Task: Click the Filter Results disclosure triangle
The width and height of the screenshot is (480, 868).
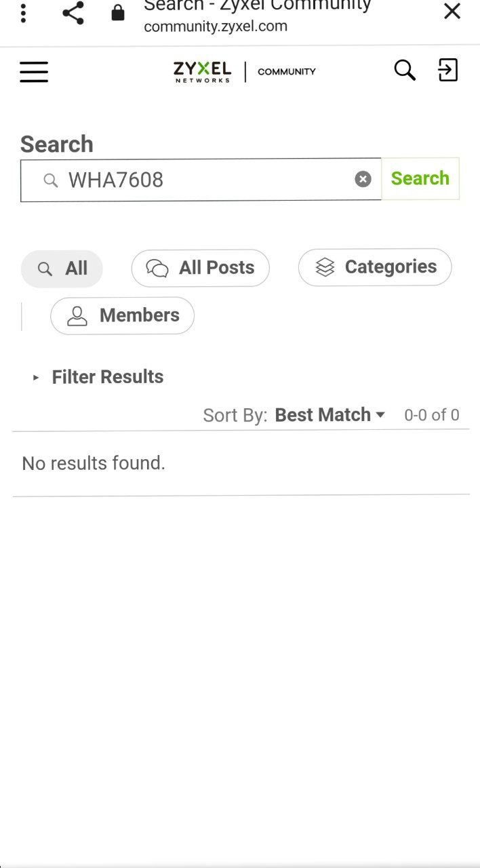Action: coord(36,378)
